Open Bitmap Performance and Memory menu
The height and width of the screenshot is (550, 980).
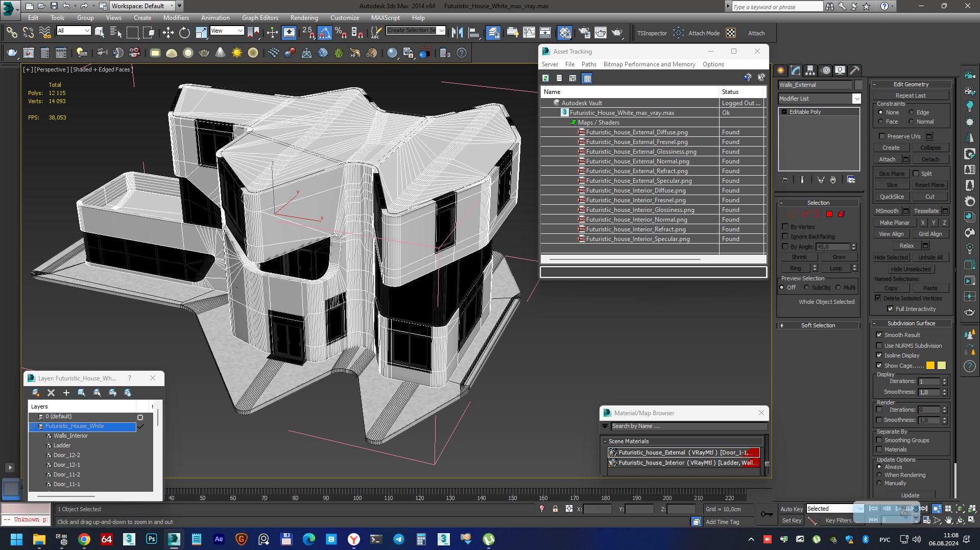tap(649, 64)
